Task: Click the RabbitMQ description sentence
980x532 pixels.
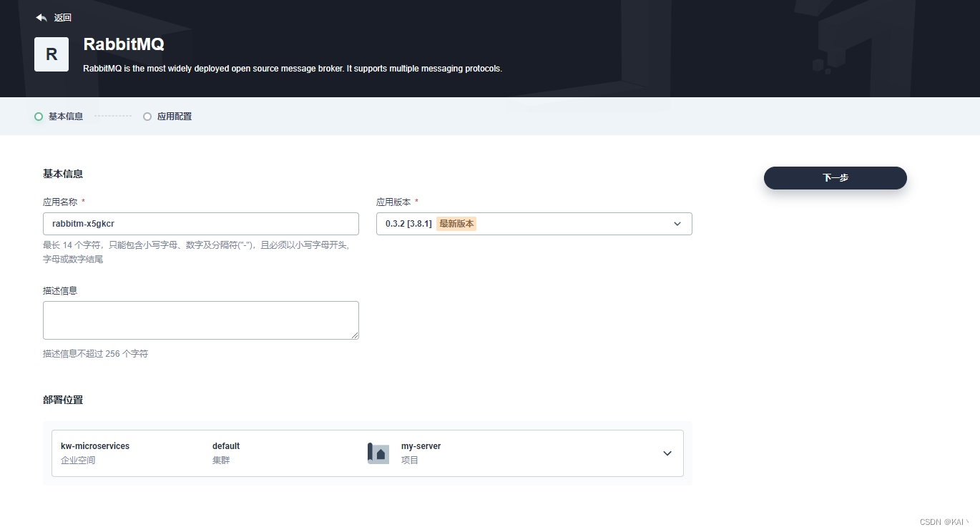Action: pyautogui.click(x=293, y=69)
